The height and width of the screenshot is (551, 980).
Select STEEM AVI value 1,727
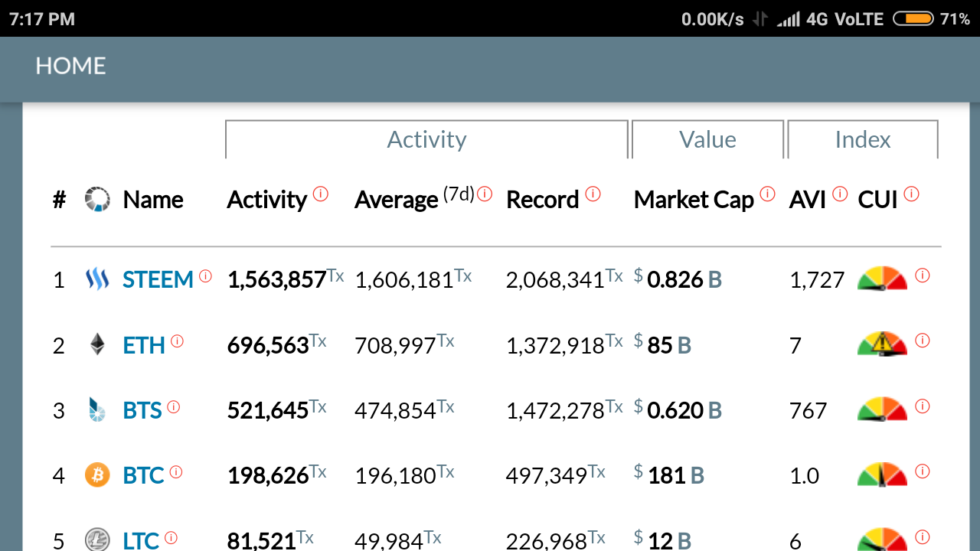click(x=817, y=280)
